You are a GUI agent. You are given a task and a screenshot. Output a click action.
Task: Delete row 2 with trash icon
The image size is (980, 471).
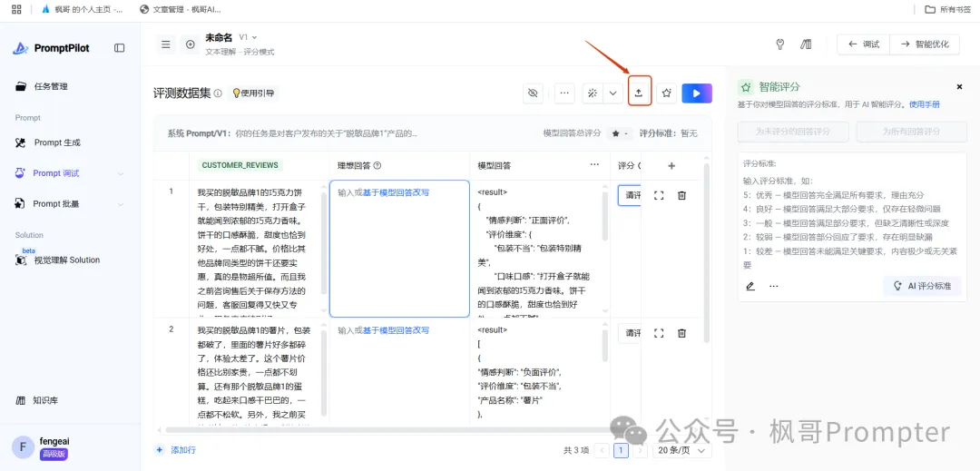(x=681, y=333)
